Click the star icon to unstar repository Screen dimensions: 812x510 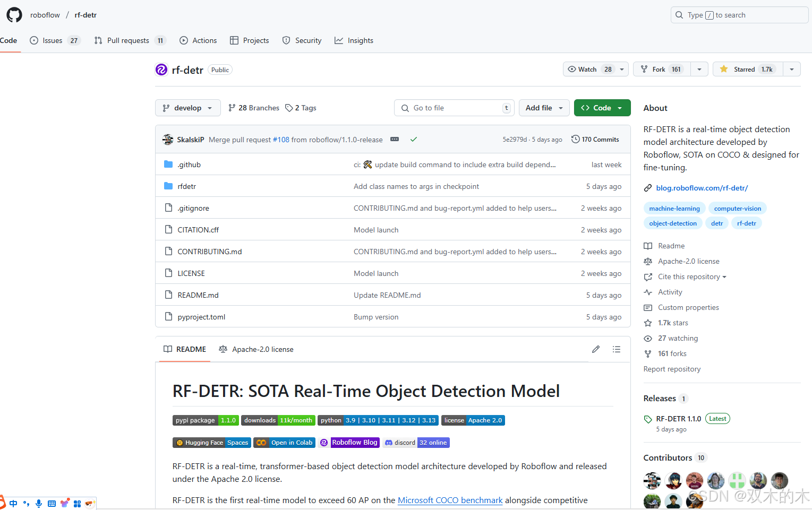(x=724, y=69)
